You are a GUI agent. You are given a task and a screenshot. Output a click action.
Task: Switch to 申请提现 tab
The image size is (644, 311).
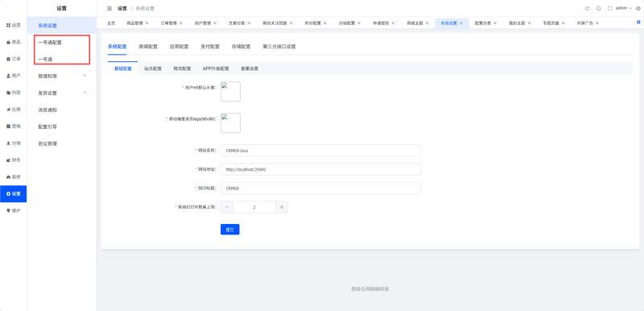[381, 23]
